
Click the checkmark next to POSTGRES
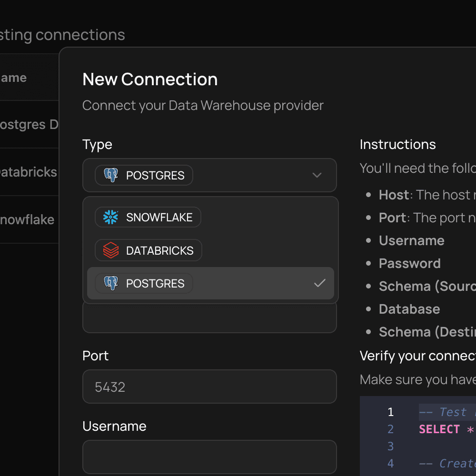pos(320,284)
